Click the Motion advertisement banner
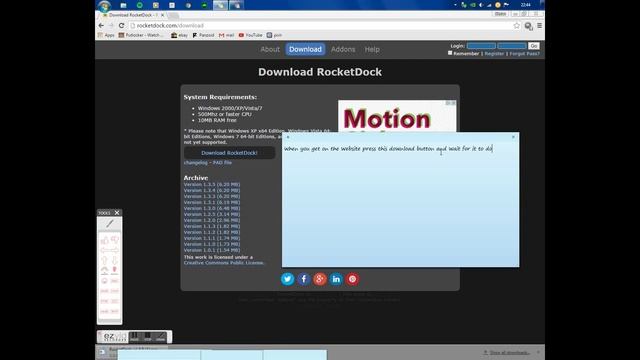 point(397,116)
